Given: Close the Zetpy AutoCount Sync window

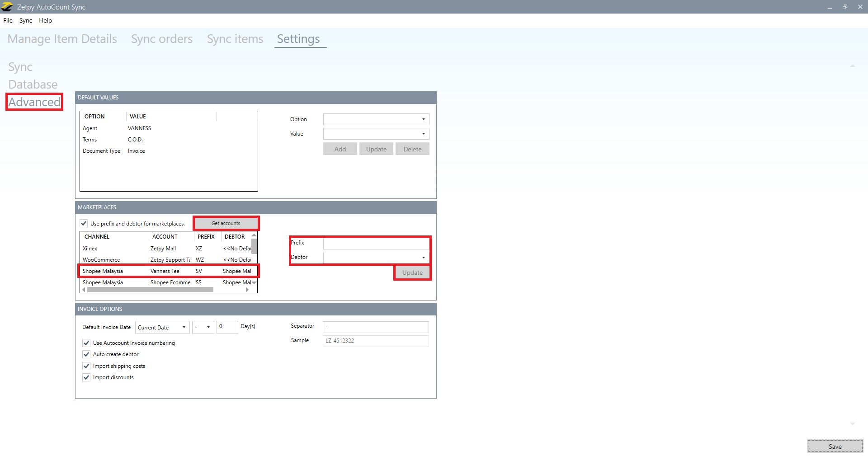Looking at the screenshot, I should [x=860, y=7].
